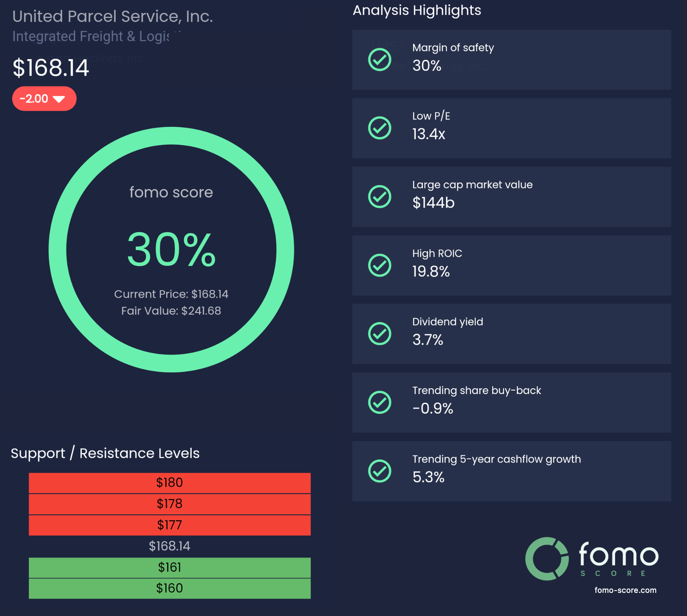Viewport: 687px width, 616px height.
Task: Click the High ROIC checkmark icon
Action: point(379,265)
